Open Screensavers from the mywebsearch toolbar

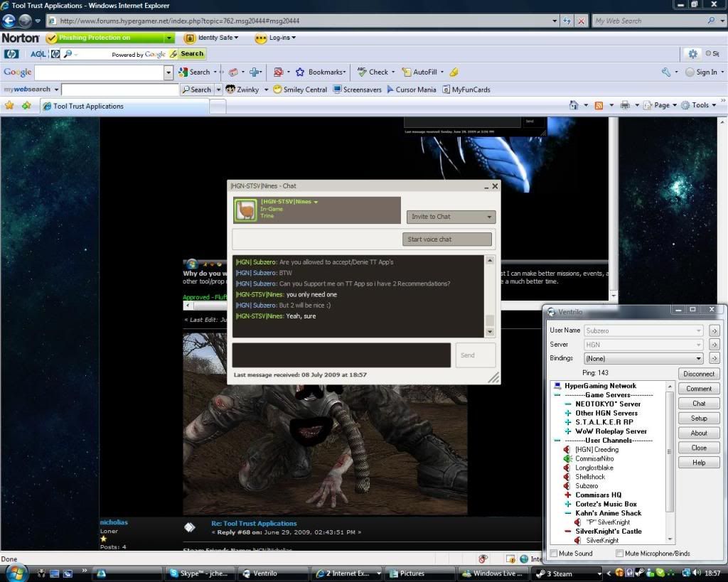point(358,90)
